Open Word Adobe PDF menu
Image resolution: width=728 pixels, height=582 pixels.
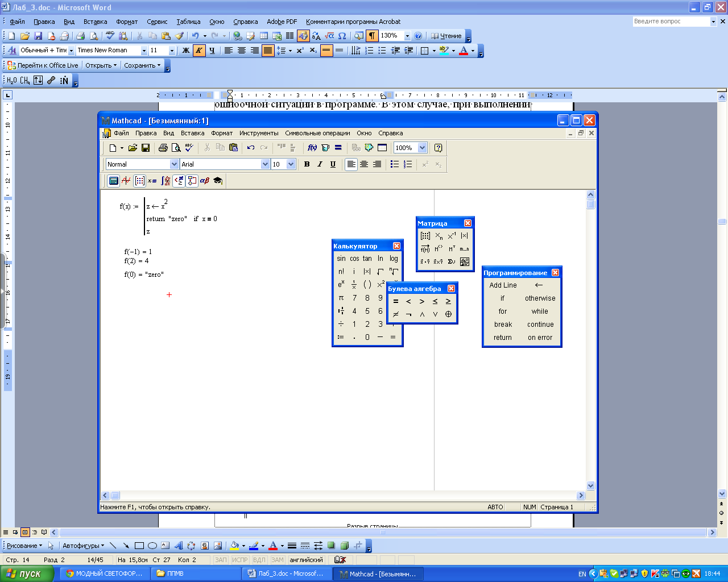pyautogui.click(x=282, y=22)
